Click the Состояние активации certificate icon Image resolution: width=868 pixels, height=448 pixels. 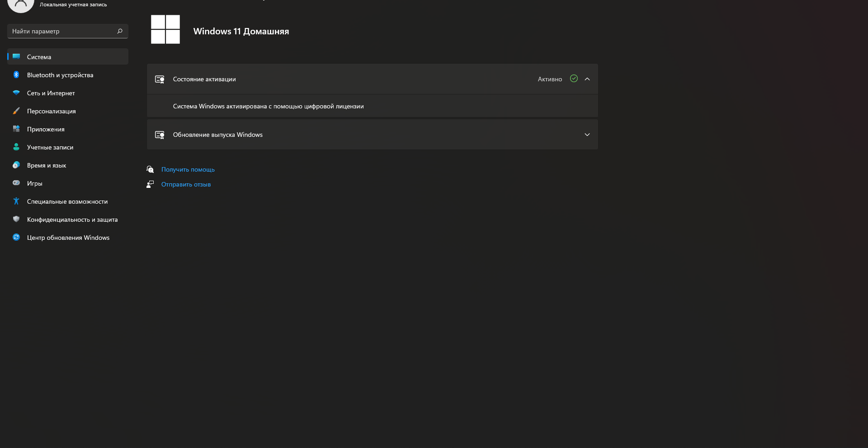pyautogui.click(x=160, y=79)
